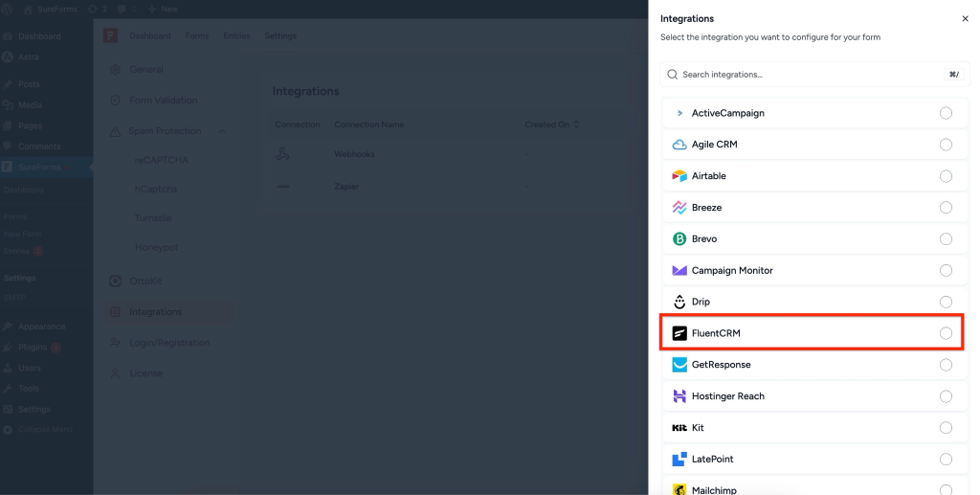
Task: Click the Mailchimp monkey logo icon
Action: coord(679,490)
